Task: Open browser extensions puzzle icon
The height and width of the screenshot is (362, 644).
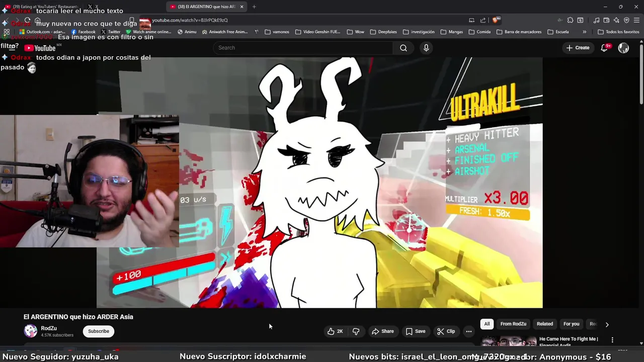Action: click(x=570, y=20)
